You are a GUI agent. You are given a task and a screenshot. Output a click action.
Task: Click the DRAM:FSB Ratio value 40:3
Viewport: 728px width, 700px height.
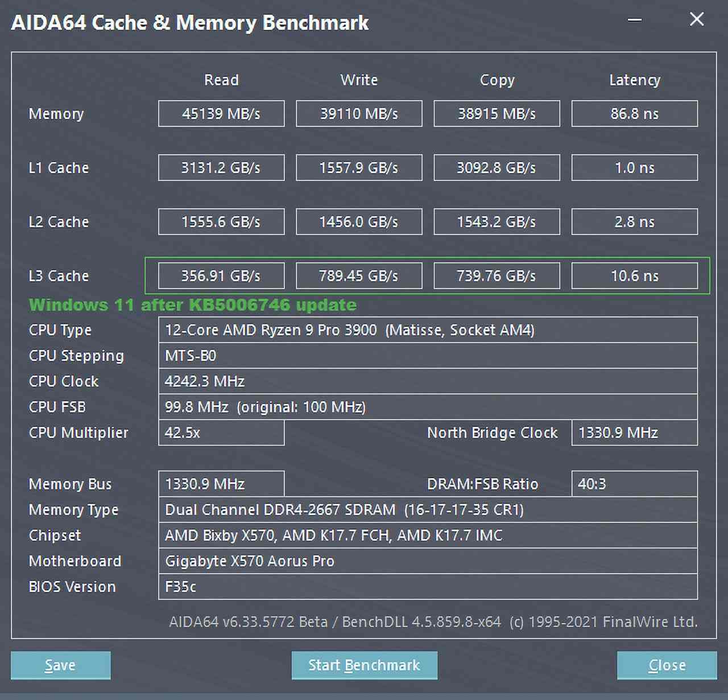coord(634,484)
